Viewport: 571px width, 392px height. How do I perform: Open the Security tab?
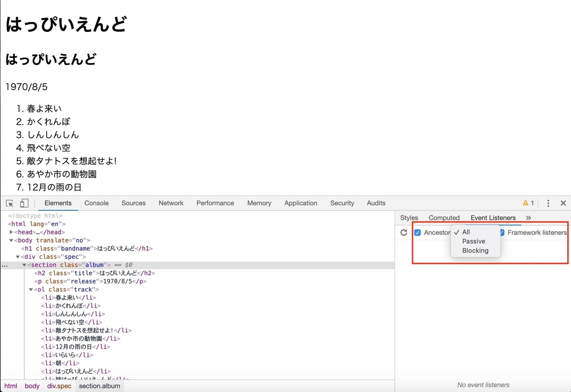click(x=342, y=203)
